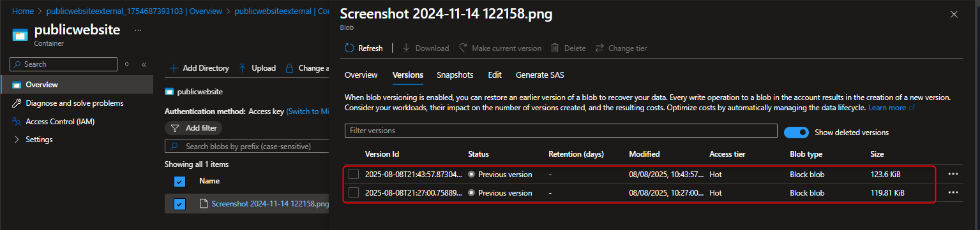Click the 08/08/2025, 10:27:00 modified cell
The height and width of the screenshot is (230, 980).
tap(667, 192)
